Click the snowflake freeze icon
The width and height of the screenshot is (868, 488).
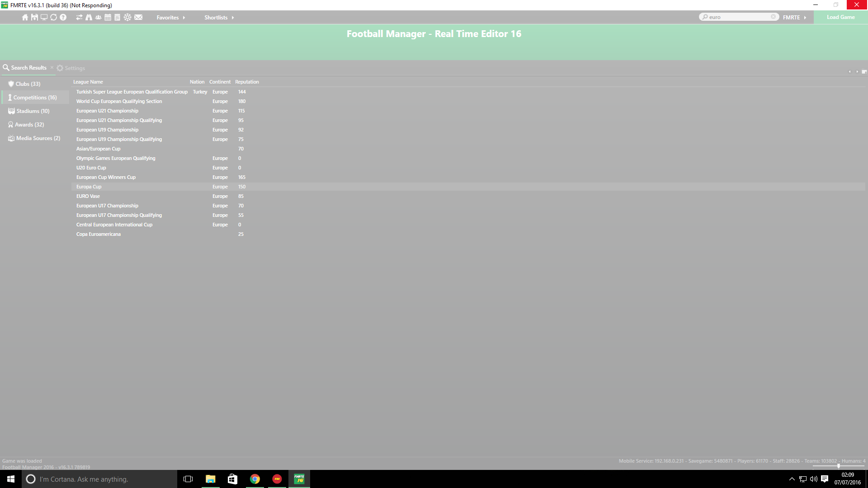(x=127, y=17)
